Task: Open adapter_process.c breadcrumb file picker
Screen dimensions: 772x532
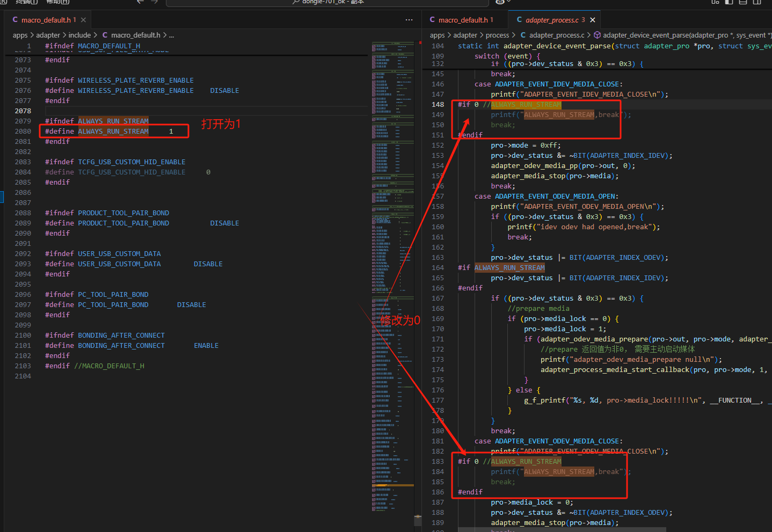Action: click(557, 35)
